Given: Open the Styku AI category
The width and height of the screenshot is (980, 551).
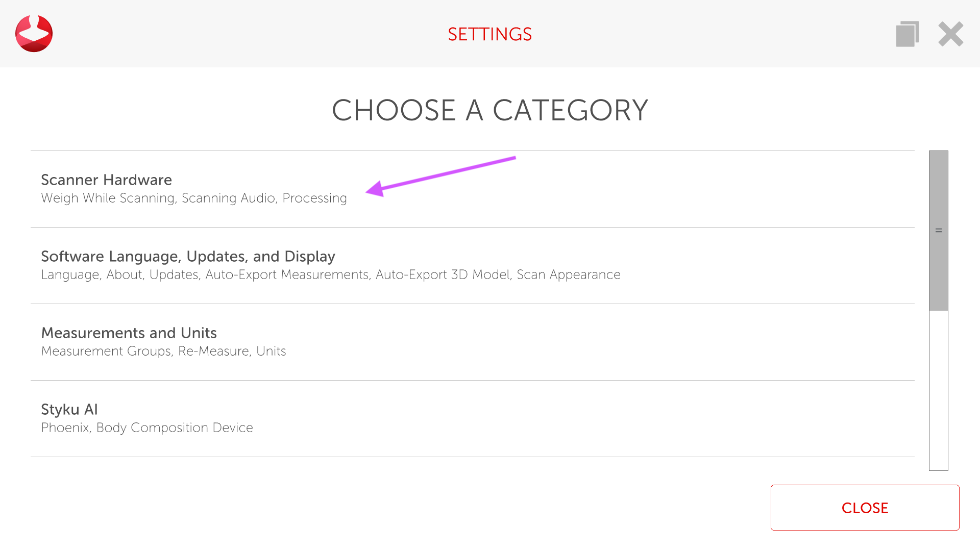Looking at the screenshot, I should coord(69,410).
